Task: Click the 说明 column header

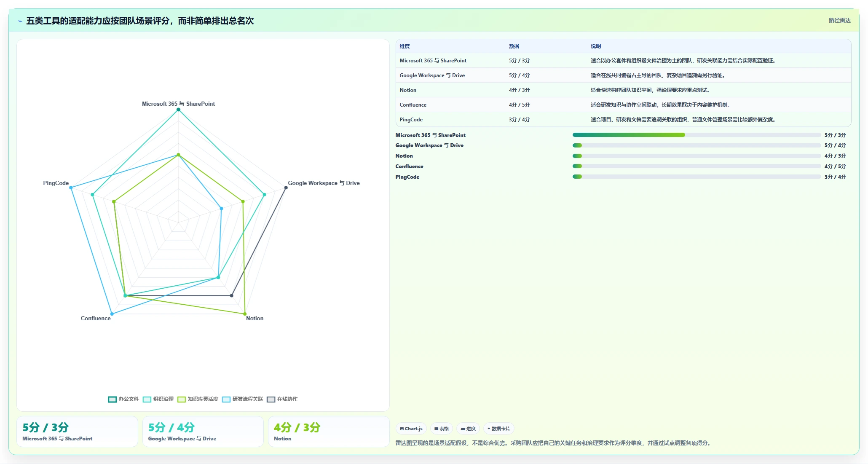Action: point(596,46)
